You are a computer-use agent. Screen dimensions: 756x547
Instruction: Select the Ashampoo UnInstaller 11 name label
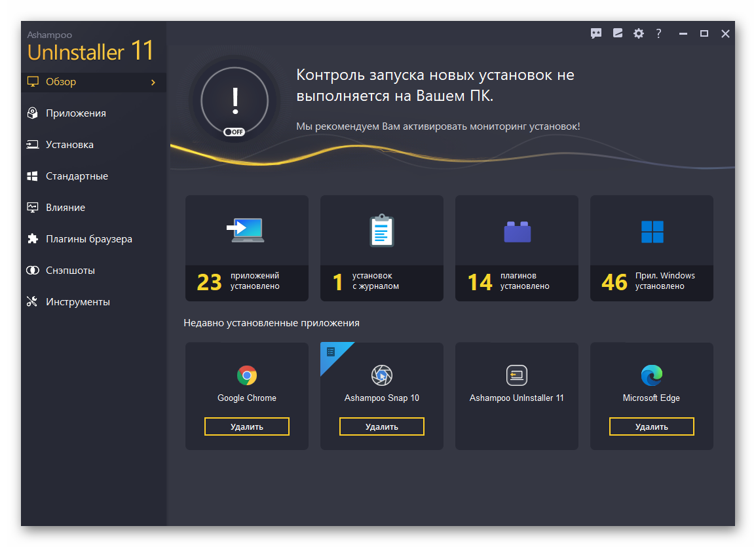(x=517, y=398)
